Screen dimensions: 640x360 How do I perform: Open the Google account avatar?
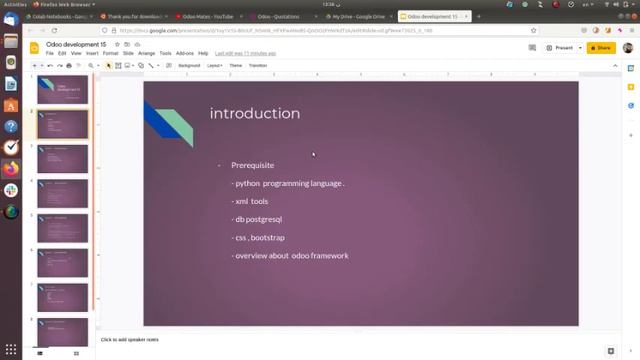tap(628, 48)
